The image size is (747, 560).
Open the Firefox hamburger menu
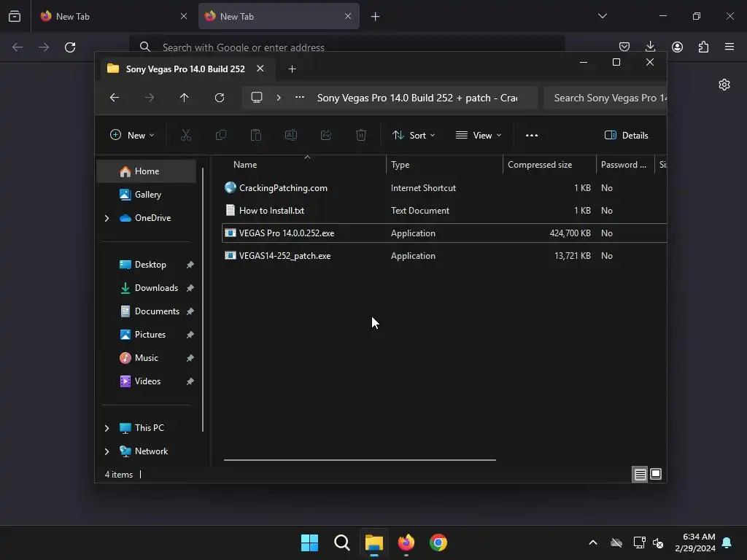729,47
